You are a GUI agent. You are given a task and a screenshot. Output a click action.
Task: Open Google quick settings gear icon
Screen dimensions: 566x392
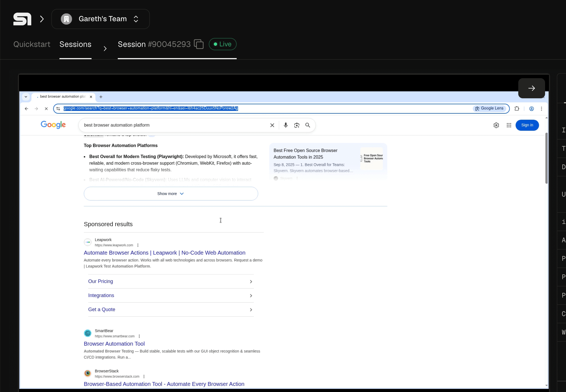coord(496,125)
